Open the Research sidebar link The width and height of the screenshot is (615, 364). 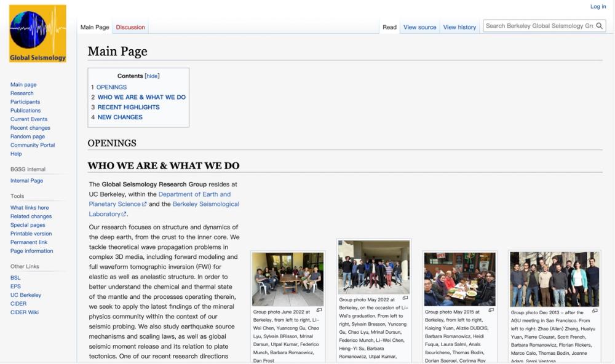[22, 93]
